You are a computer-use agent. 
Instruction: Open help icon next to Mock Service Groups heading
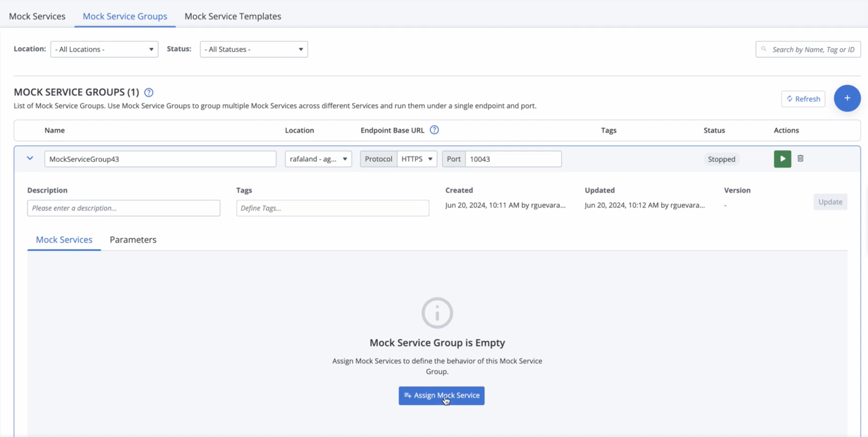[149, 92]
